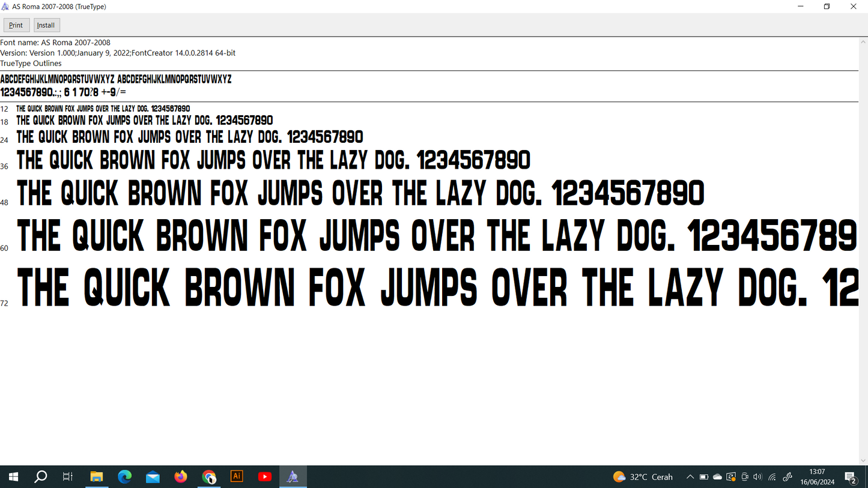Expand the hidden system tray icons
868x488 pixels.
(x=690, y=477)
